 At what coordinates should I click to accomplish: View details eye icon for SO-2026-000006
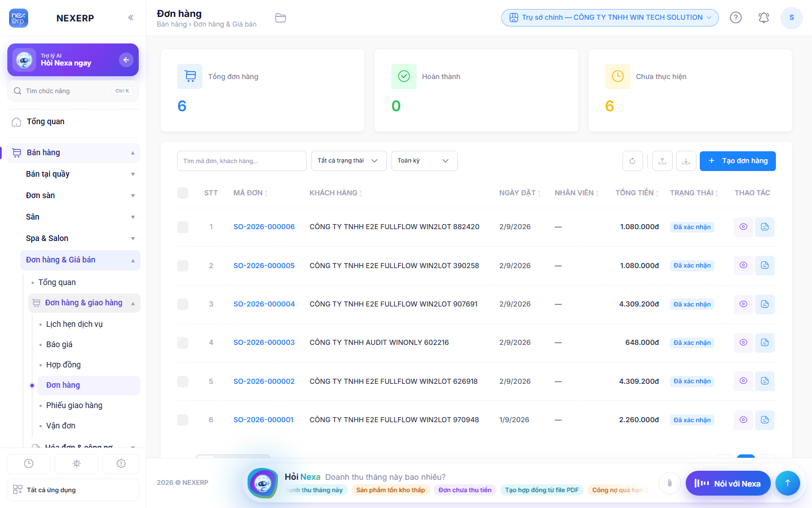click(x=744, y=227)
